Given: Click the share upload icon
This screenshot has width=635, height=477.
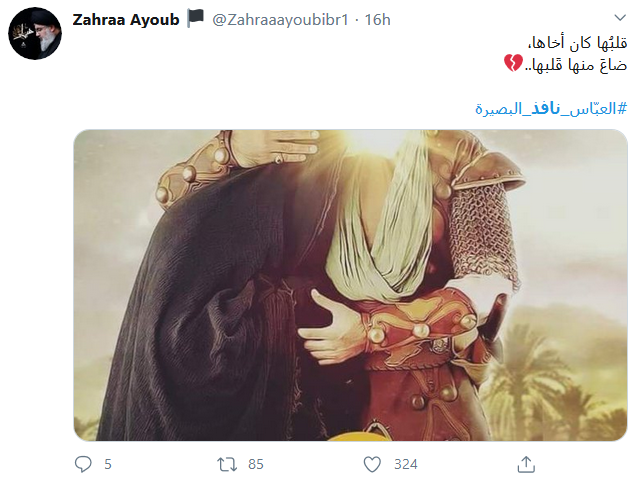Looking at the screenshot, I should (526, 464).
